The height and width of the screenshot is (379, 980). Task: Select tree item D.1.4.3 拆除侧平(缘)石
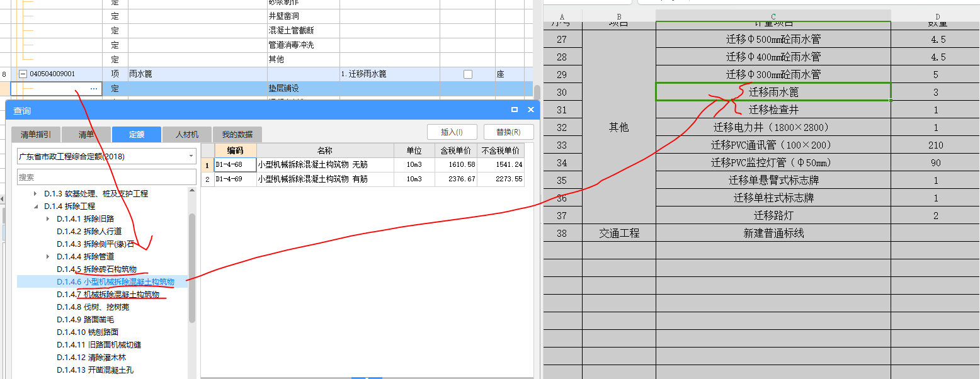(x=95, y=244)
